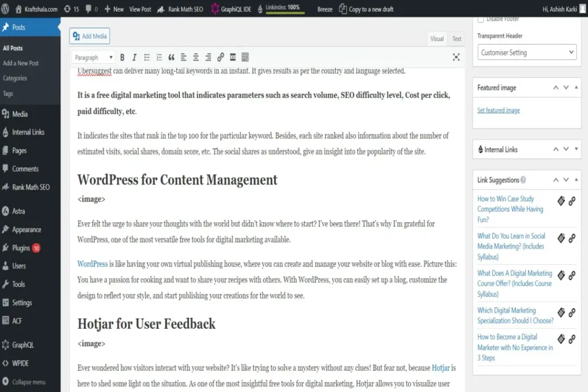Image resolution: width=588 pixels, height=392 pixels.
Task: Click View Post in admin bar
Action: [140, 9]
